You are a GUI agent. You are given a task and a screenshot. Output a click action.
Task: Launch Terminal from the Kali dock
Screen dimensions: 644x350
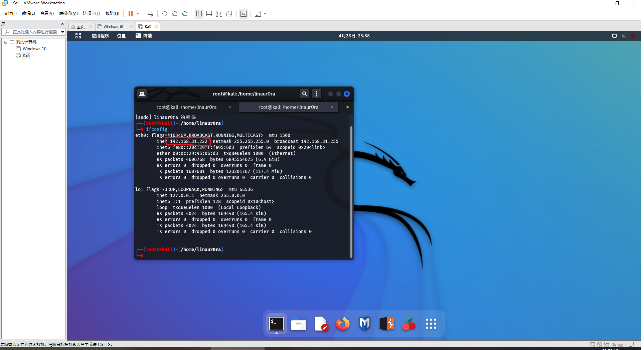coord(277,324)
